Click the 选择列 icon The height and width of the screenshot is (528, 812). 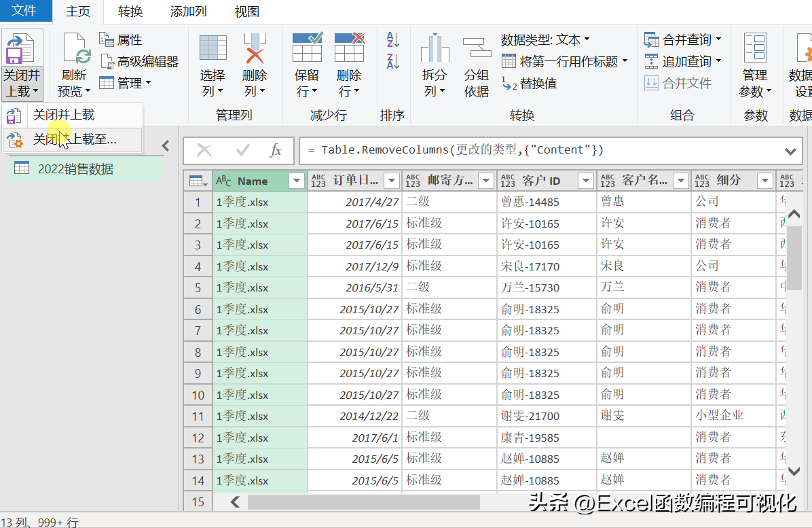pos(213,48)
